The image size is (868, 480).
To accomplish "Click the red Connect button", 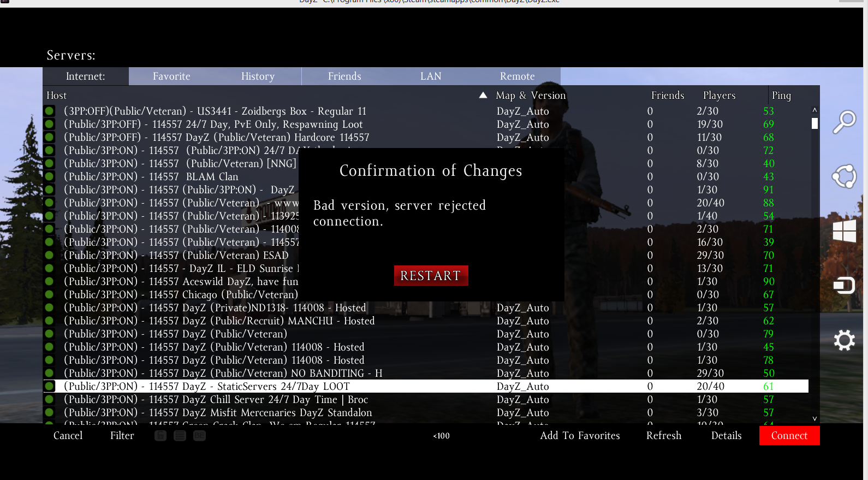I will tap(789, 435).
